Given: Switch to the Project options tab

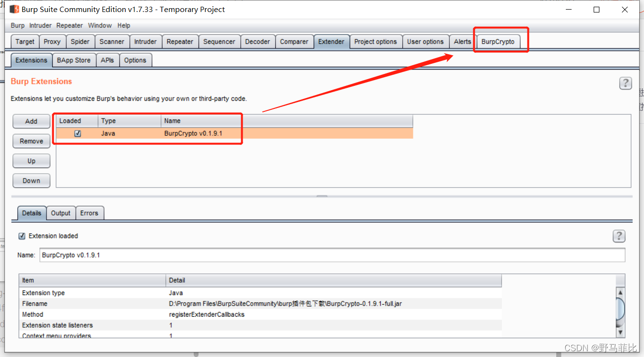Looking at the screenshot, I should click(375, 42).
